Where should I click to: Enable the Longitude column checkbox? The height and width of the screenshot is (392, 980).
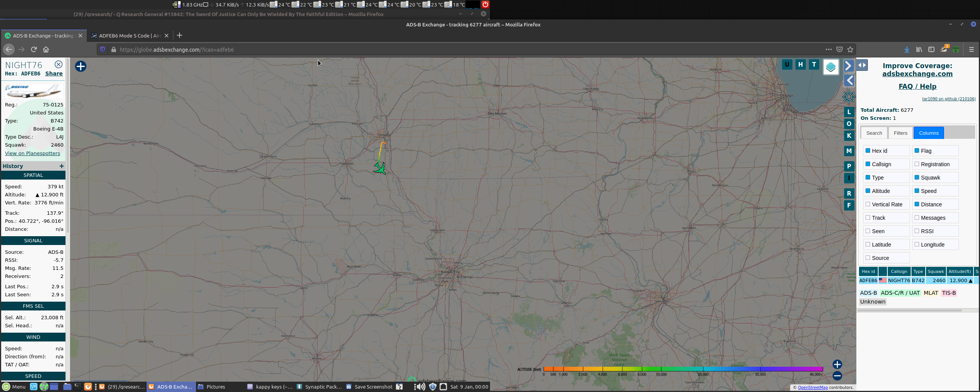(917, 244)
